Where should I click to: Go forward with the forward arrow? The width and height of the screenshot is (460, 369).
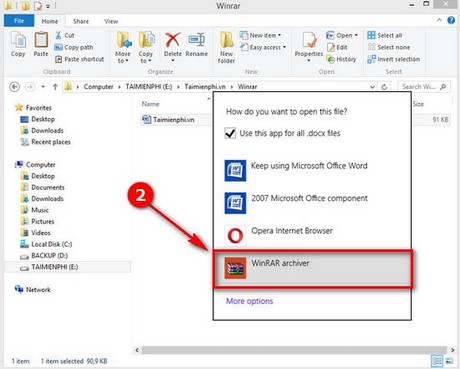[x=30, y=87]
